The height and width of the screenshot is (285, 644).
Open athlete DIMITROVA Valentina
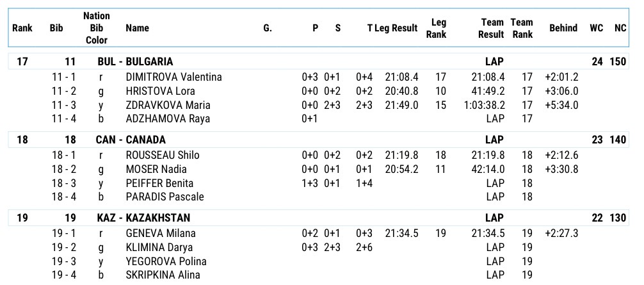pos(173,77)
